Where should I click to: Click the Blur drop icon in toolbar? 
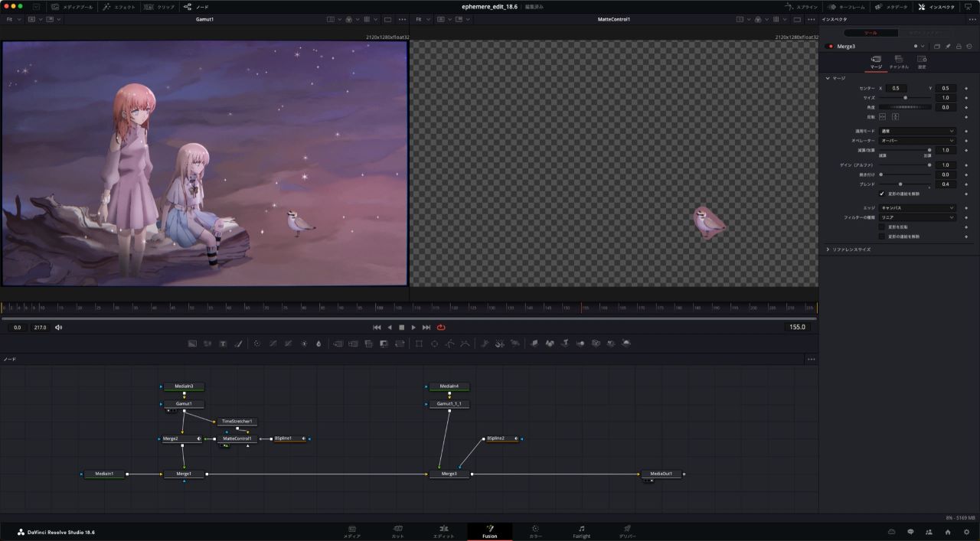pyautogui.click(x=318, y=344)
